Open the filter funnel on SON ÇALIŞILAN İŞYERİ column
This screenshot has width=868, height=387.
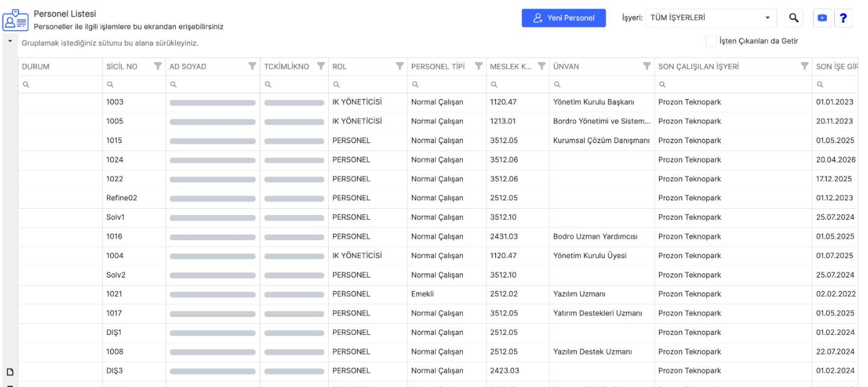coord(805,66)
